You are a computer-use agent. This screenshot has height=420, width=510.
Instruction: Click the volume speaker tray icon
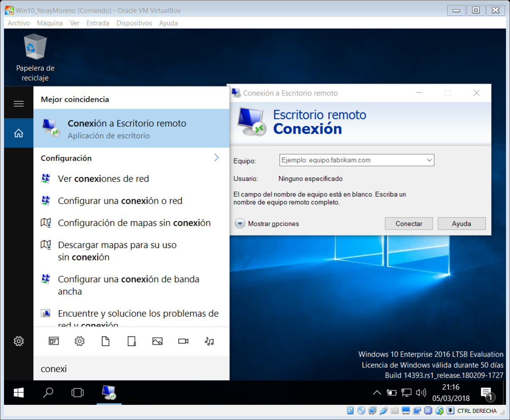point(421,393)
